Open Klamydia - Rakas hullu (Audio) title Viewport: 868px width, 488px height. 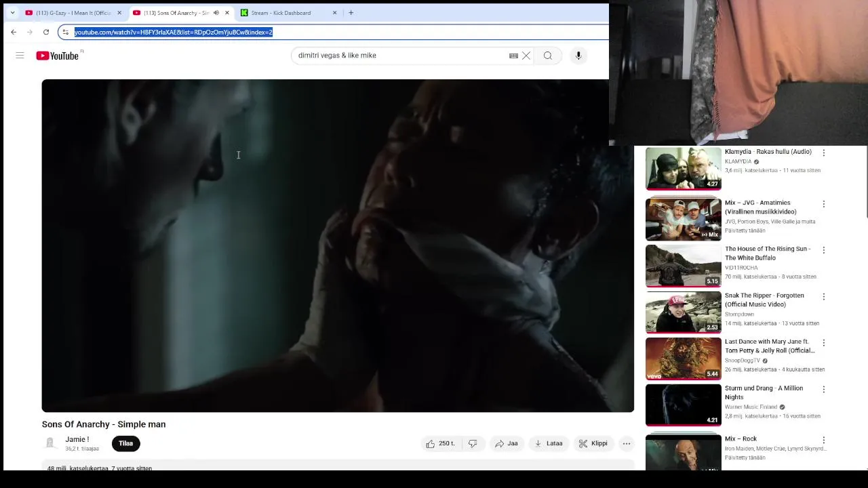768,152
